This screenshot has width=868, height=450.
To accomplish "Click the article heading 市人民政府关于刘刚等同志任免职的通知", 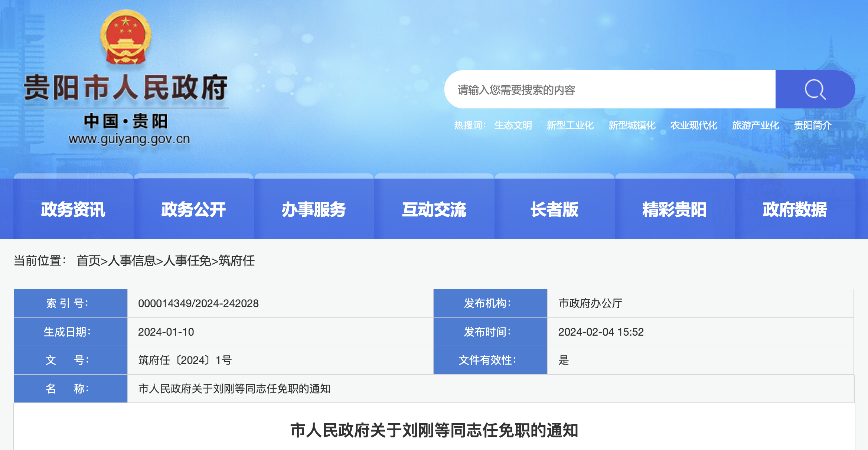I will pos(434,430).
